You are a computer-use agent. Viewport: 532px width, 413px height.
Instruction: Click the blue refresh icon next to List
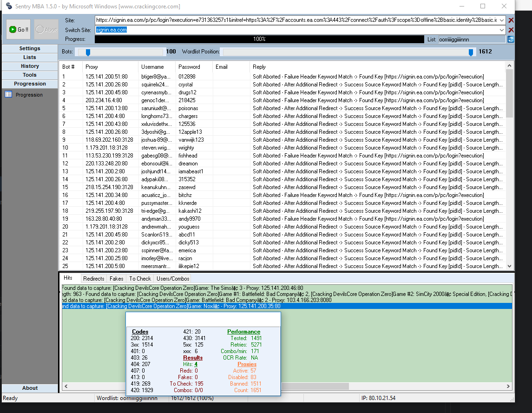[x=511, y=39]
